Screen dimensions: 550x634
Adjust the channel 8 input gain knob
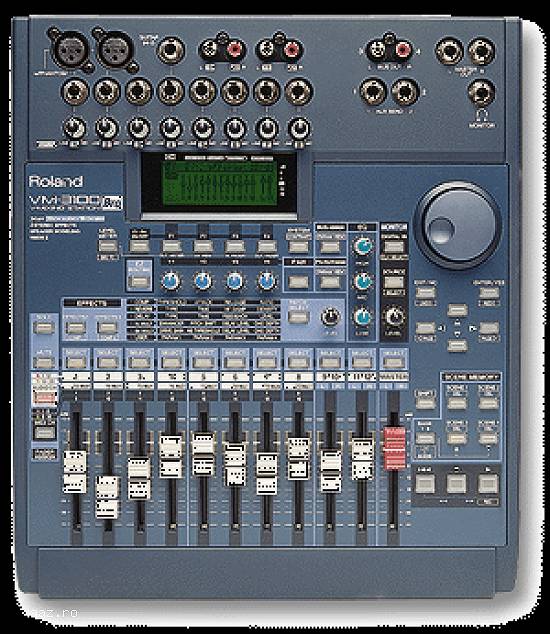298,129
